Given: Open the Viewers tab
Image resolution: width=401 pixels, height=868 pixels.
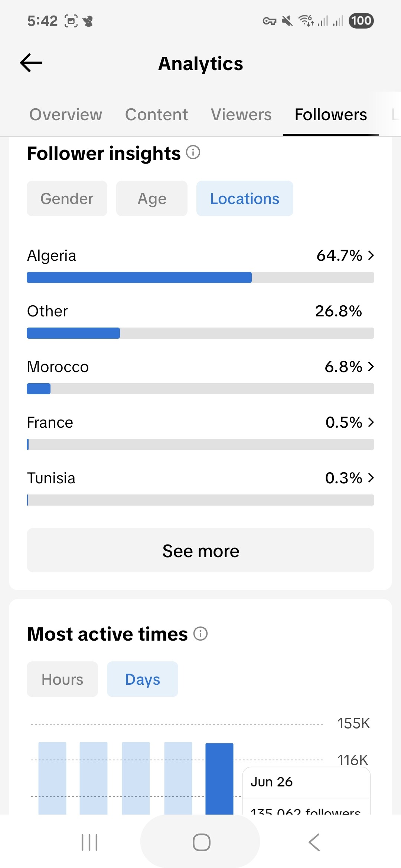Looking at the screenshot, I should click(241, 115).
